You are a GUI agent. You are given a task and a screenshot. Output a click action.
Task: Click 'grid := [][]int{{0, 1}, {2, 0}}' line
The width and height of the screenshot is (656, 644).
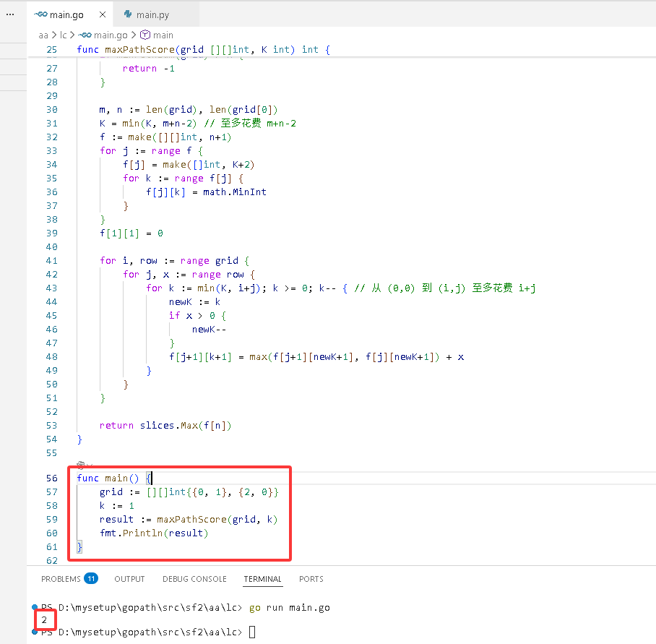point(189,492)
